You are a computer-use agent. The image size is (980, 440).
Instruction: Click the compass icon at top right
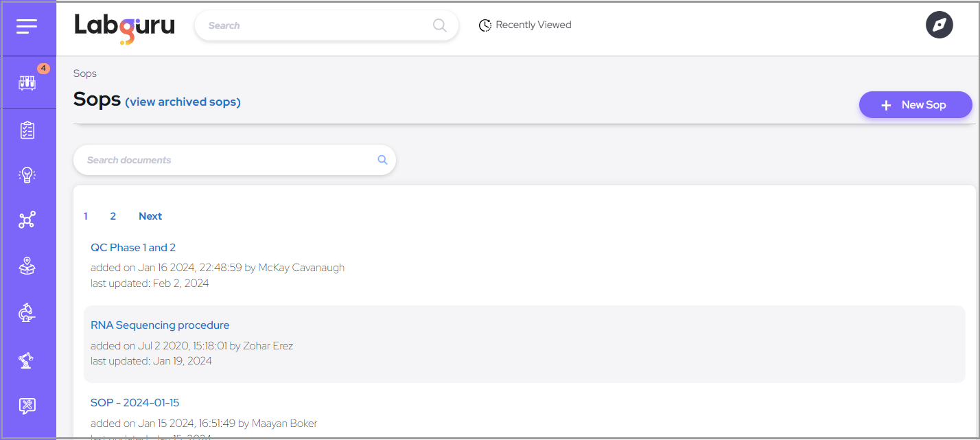[939, 25]
